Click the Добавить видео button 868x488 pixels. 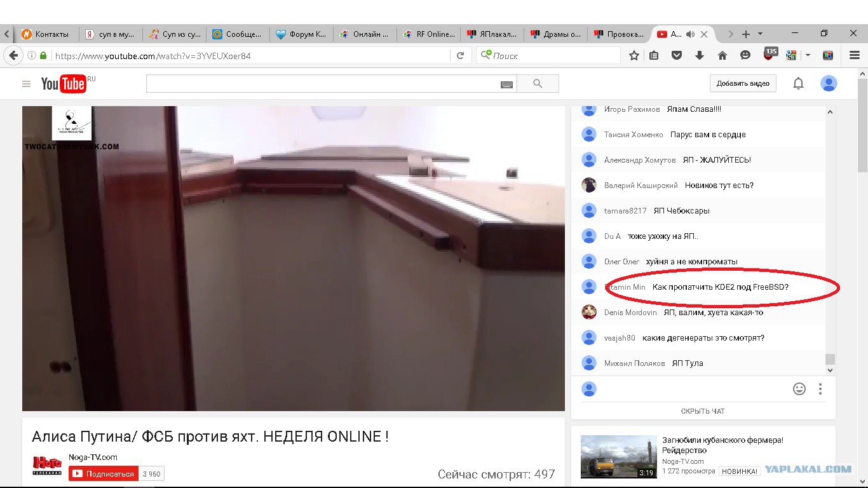click(x=742, y=83)
